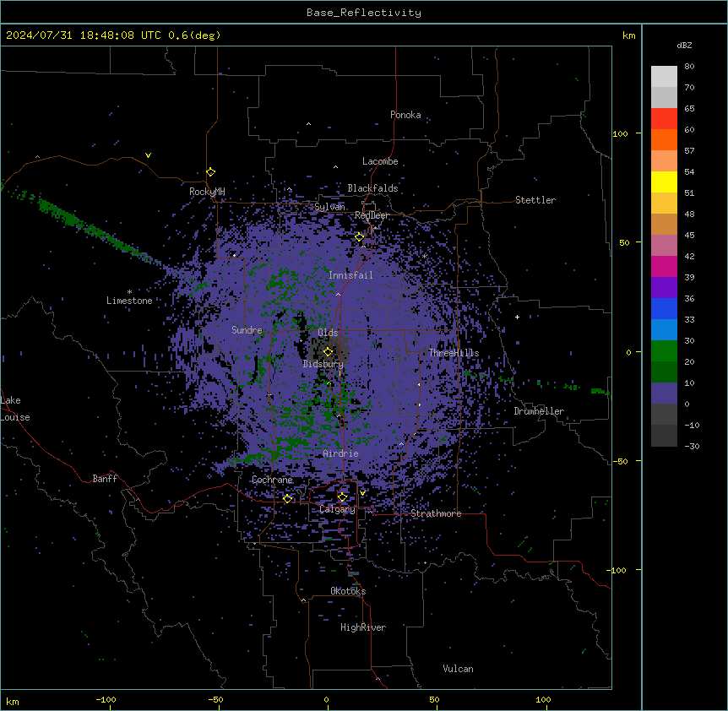Click the Innisfail city label
728x711 pixels.
click(x=350, y=275)
